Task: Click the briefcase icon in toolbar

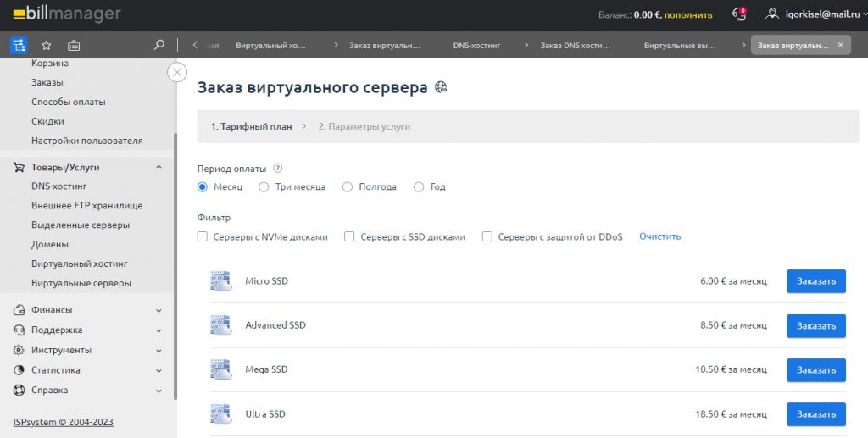Action: [74, 45]
